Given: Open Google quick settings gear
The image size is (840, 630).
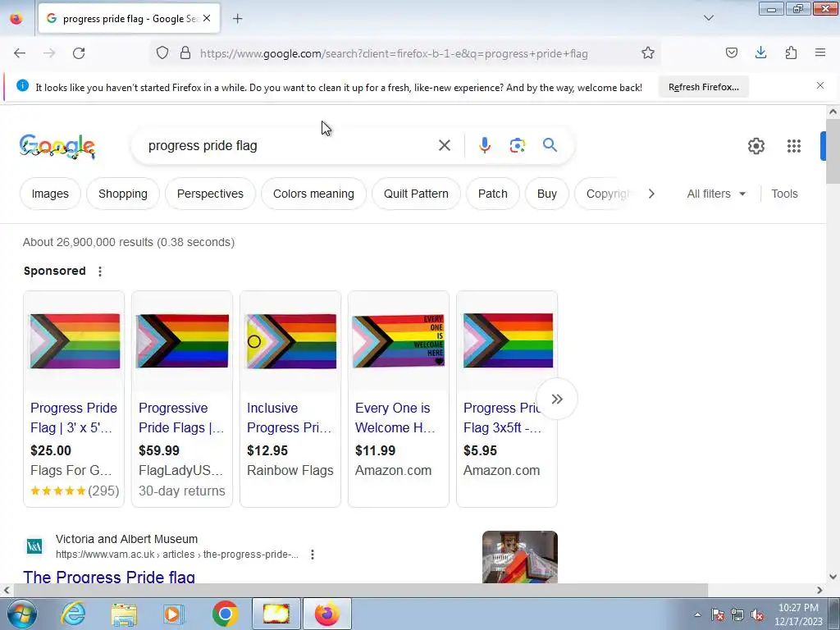Looking at the screenshot, I should 756,146.
